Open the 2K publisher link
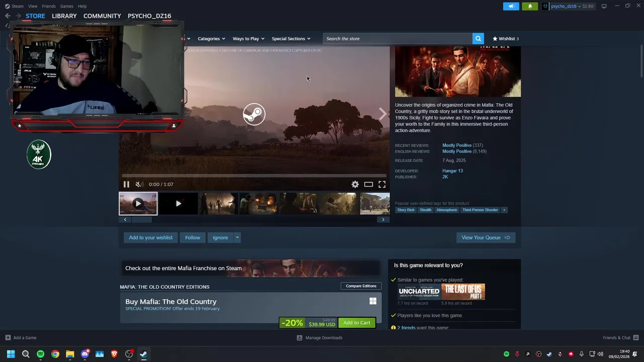644x362 pixels. (445, 177)
